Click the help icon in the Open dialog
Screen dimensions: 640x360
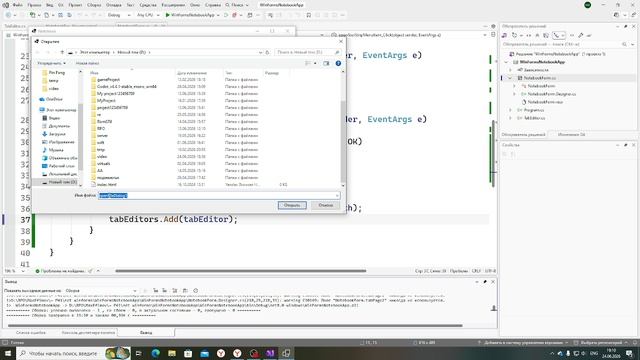pyautogui.click(x=338, y=63)
